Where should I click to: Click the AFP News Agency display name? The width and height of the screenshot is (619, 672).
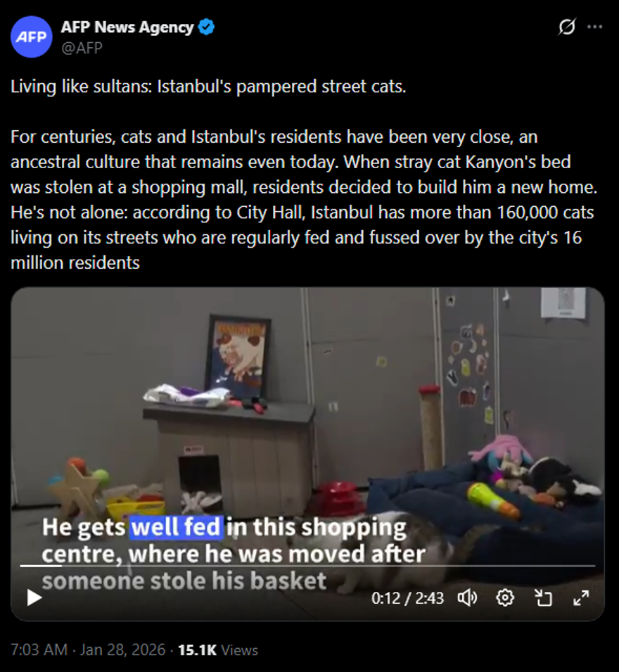(127, 27)
